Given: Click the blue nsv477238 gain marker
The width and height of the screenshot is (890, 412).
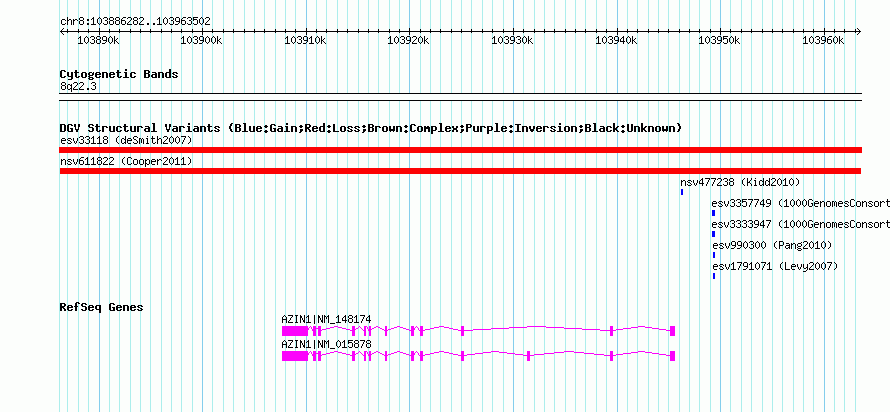Looking at the screenshot, I should click(x=682, y=192).
